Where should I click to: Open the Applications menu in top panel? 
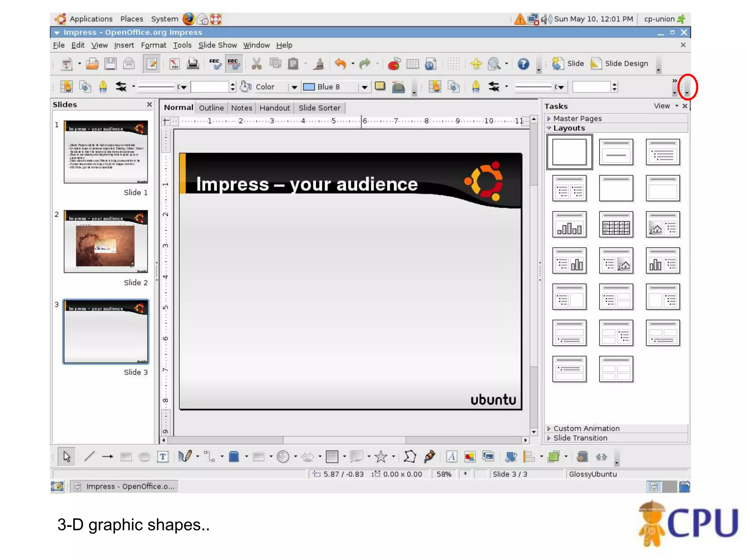[x=91, y=19]
